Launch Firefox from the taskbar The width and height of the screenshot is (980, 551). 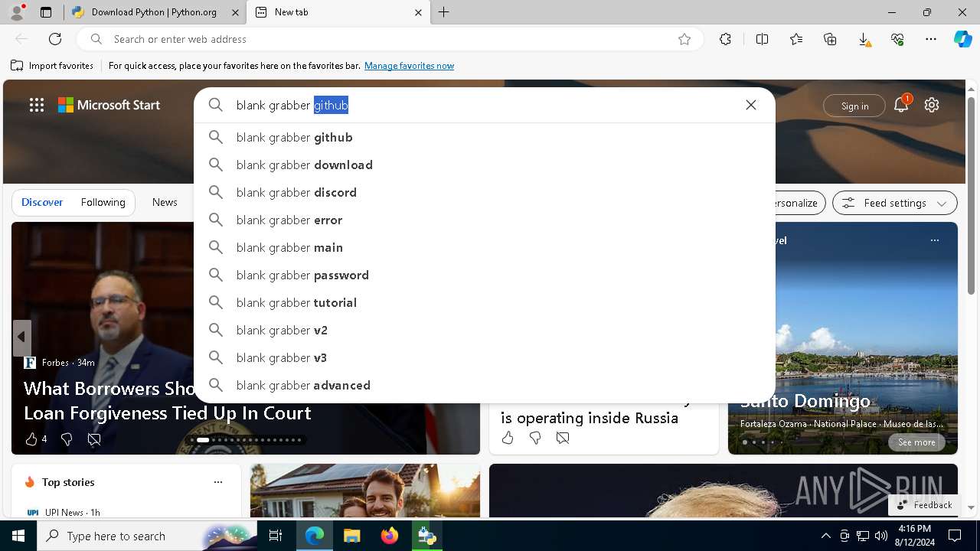tap(390, 536)
